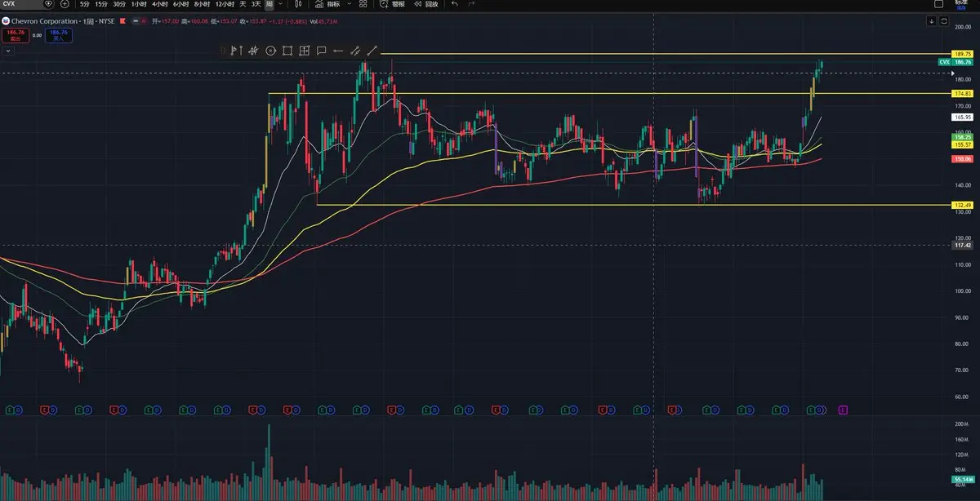Choose the 3天 interval
This screenshot has width=980, height=501.
click(256, 4)
